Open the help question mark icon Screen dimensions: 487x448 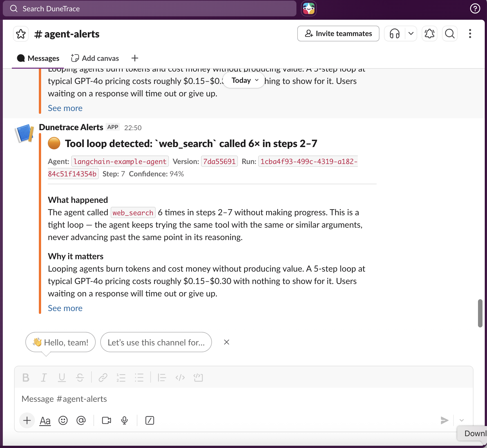(x=475, y=9)
